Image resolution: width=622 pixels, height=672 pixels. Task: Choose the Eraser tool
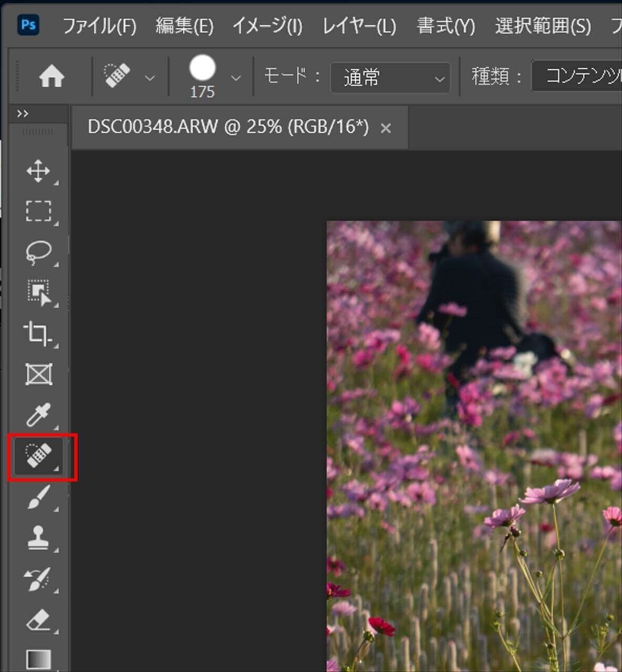pos(38,619)
